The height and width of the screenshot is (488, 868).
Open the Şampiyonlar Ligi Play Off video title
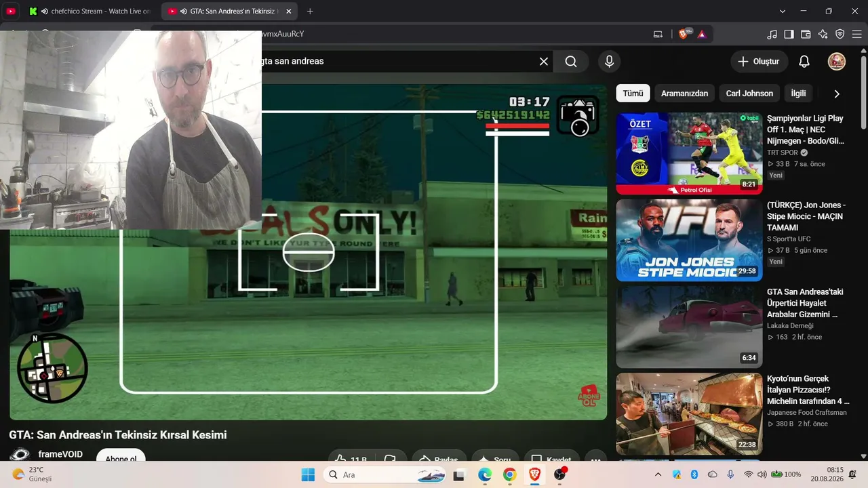tap(806, 129)
